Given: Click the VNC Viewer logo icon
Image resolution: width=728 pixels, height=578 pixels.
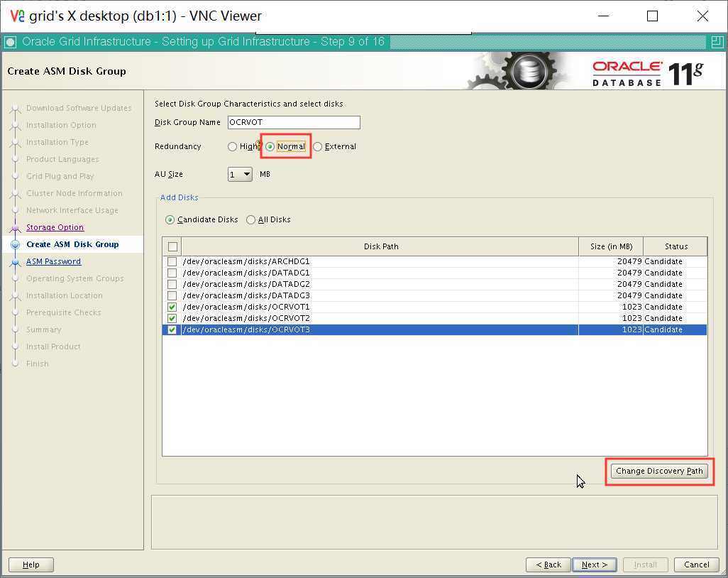Looking at the screenshot, I should click(x=17, y=16).
